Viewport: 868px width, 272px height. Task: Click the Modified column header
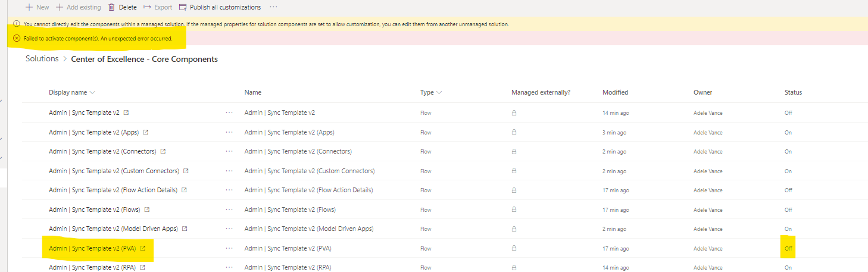pyautogui.click(x=615, y=92)
